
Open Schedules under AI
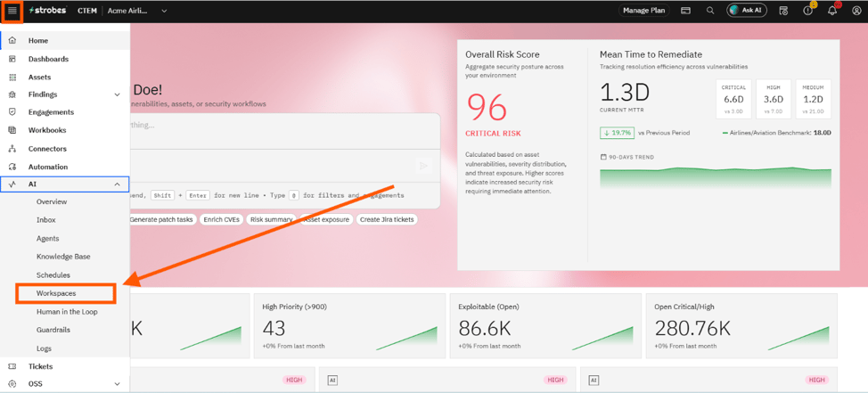pyautogui.click(x=53, y=275)
